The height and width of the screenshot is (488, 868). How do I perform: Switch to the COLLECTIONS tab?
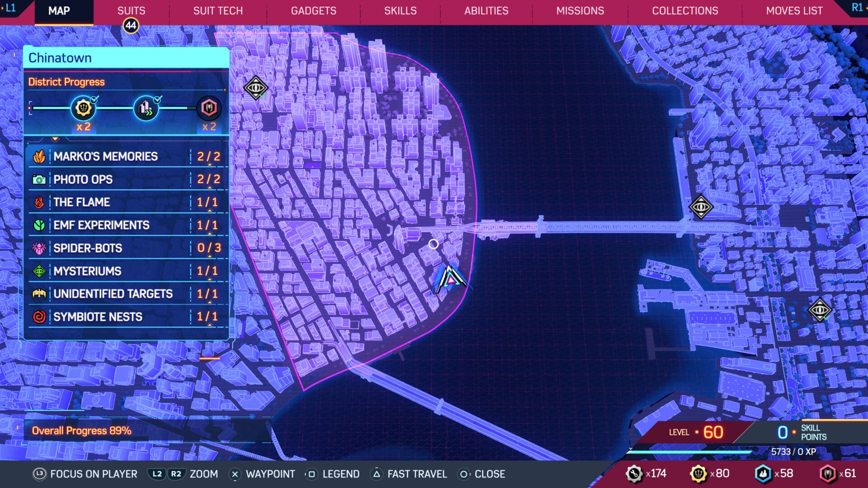(684, 11)
